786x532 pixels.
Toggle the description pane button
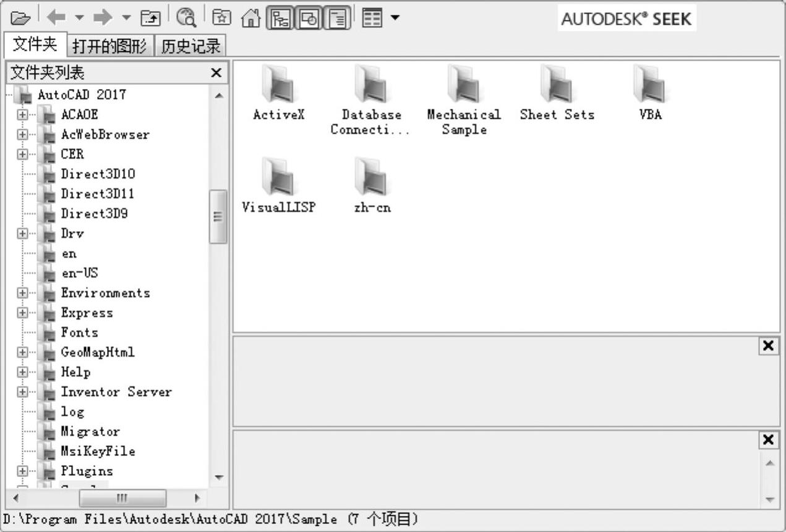338,18
